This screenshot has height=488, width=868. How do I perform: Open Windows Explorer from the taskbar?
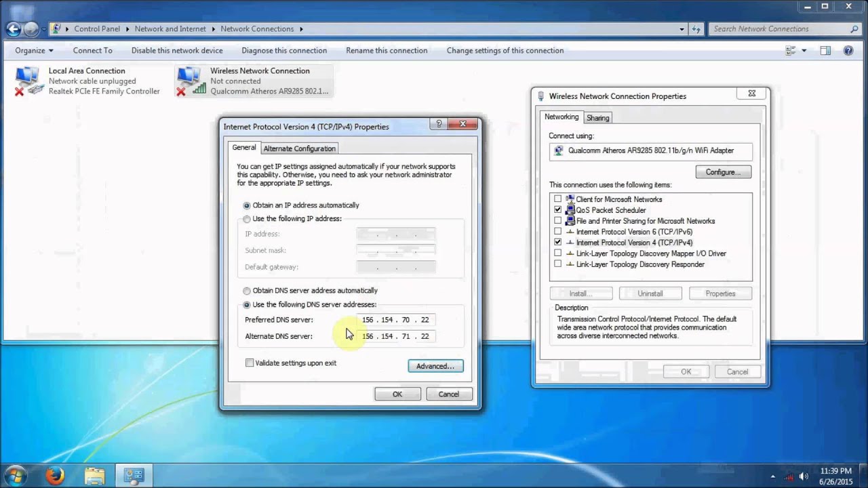point(94,476)
